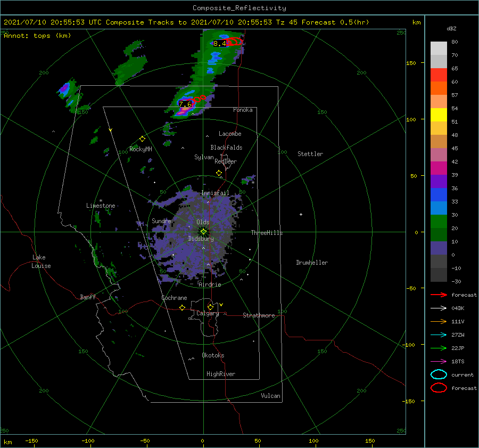Select the royal blue swatch in dBZ legend

pos(439,195)
